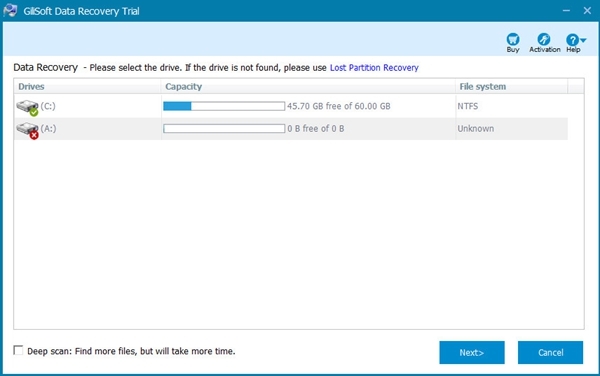Select the text '0 B free of 0 B'
Image resolution: width=600 pixels, height=376 pixels.
click(x=316, y=129)
